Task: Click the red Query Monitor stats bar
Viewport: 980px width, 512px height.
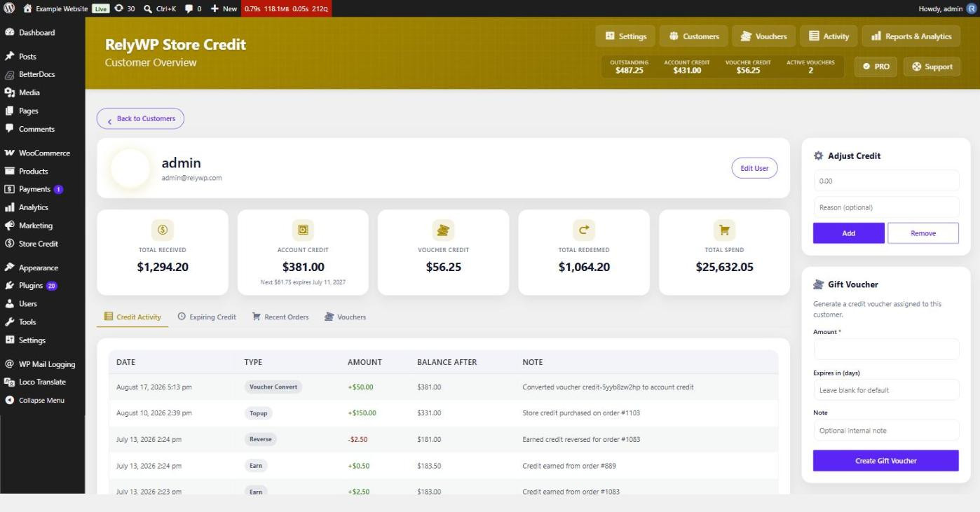Action: coord(286,8)
